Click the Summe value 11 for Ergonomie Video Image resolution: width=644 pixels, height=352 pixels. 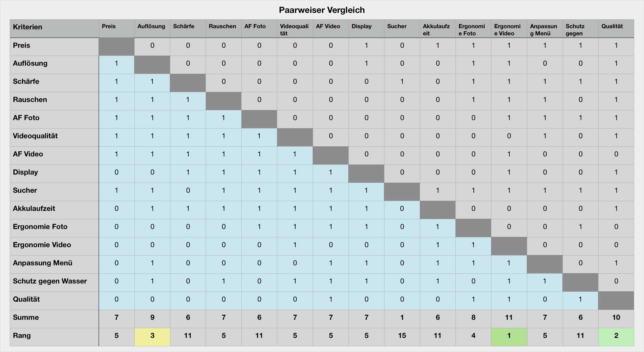(509, 317)
